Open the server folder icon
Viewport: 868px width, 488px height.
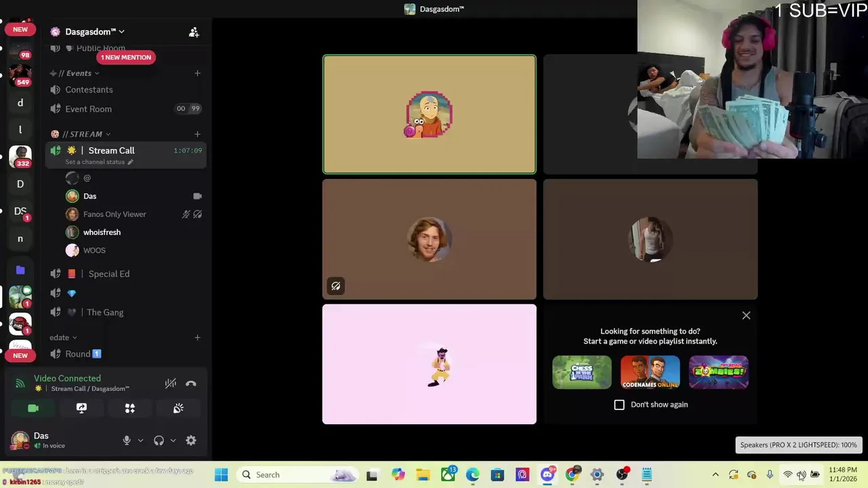click(x=20, y=270)
